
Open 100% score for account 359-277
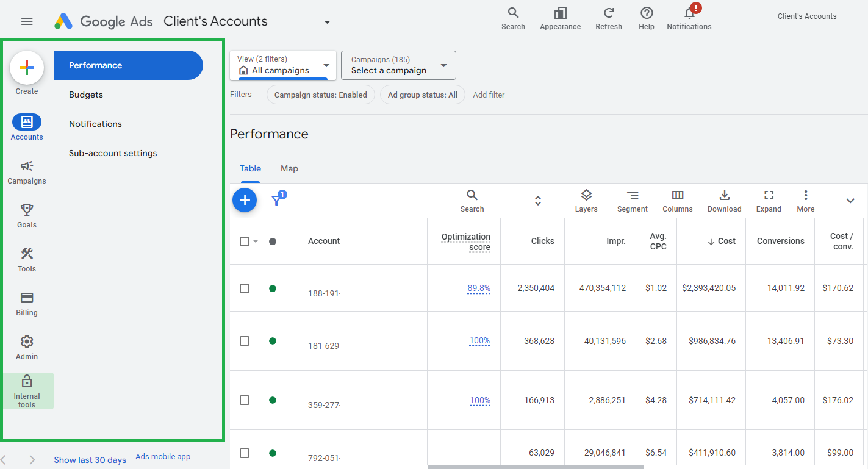point(480,401)
